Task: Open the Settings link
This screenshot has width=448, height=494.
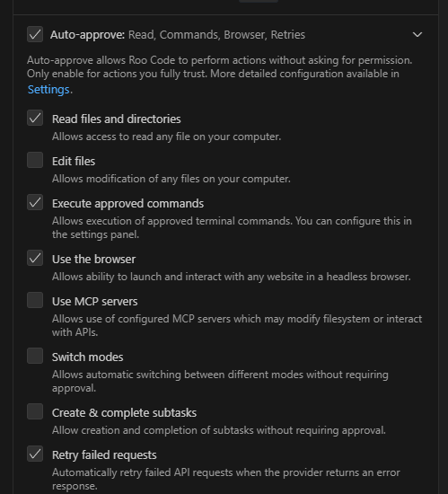Action: (x=48, y=90)
